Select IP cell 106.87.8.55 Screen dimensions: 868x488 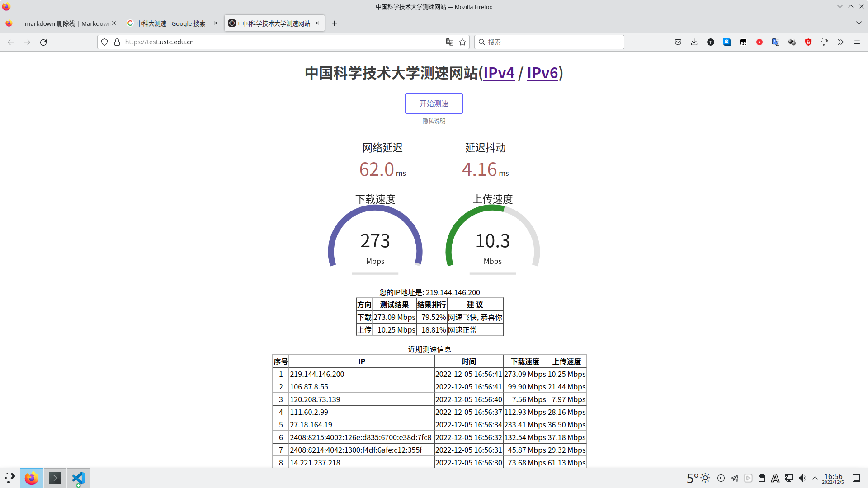click(x=362, y=387)
